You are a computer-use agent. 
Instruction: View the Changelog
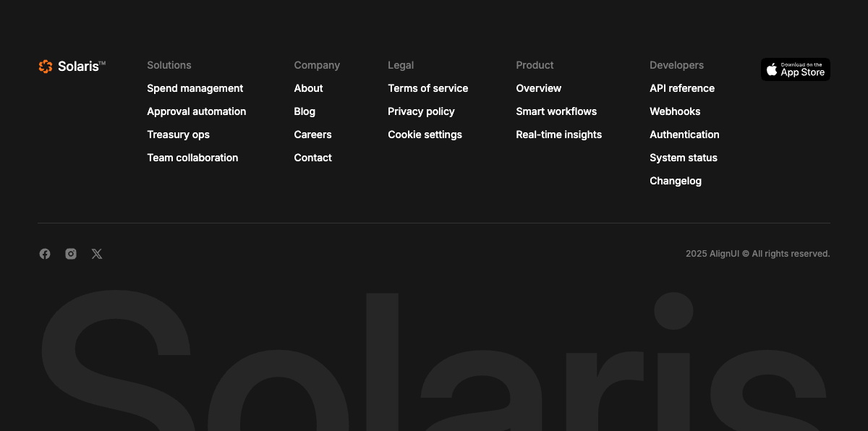pyautogui.click(x=676, y=181)
